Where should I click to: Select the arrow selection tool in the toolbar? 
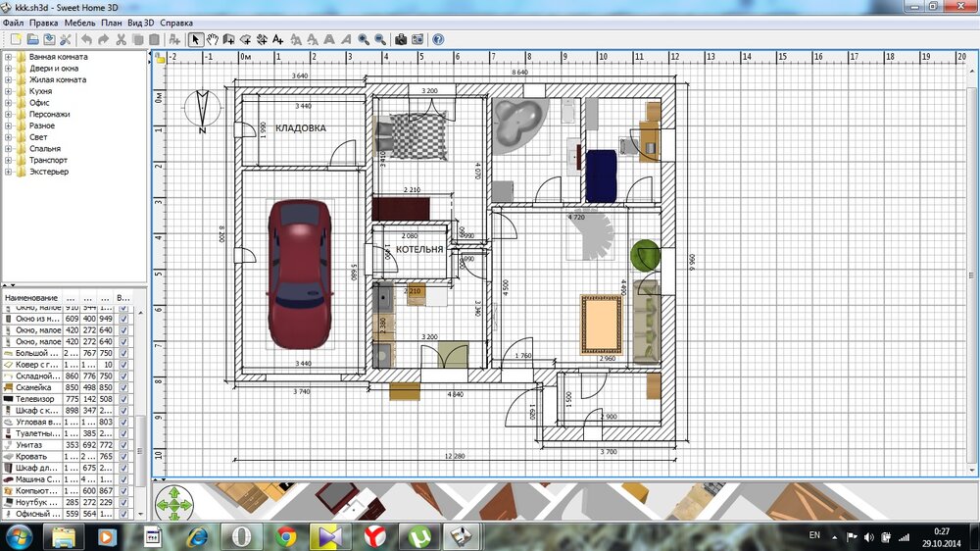click(196, 39)
